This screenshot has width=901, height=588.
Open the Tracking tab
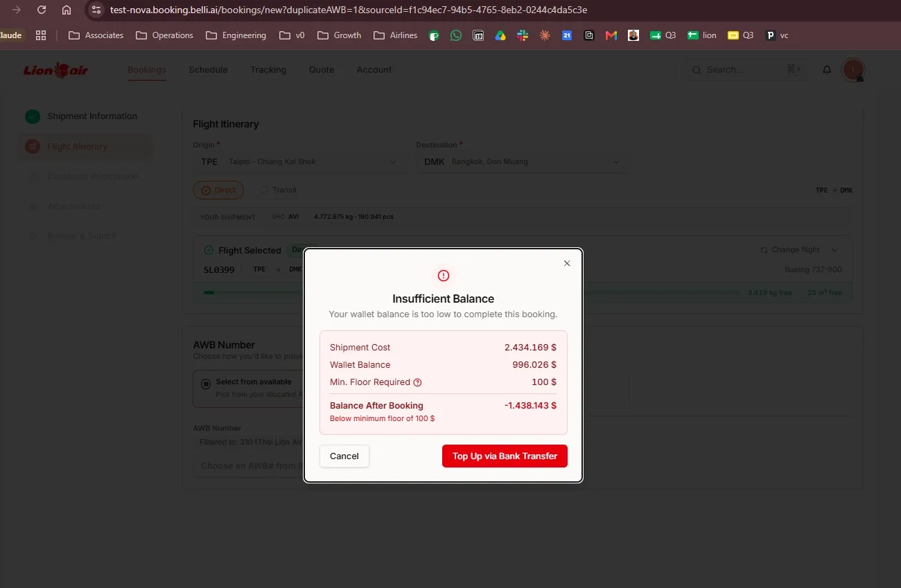[x=268, y=70]
